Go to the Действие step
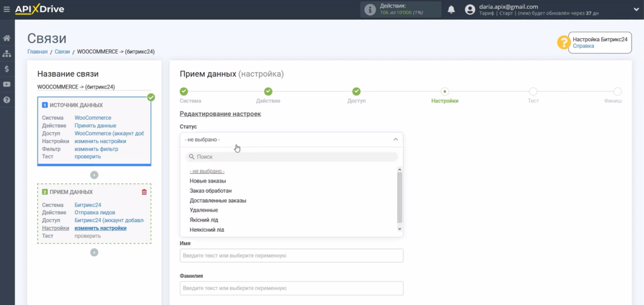 (x=268, y=91)
